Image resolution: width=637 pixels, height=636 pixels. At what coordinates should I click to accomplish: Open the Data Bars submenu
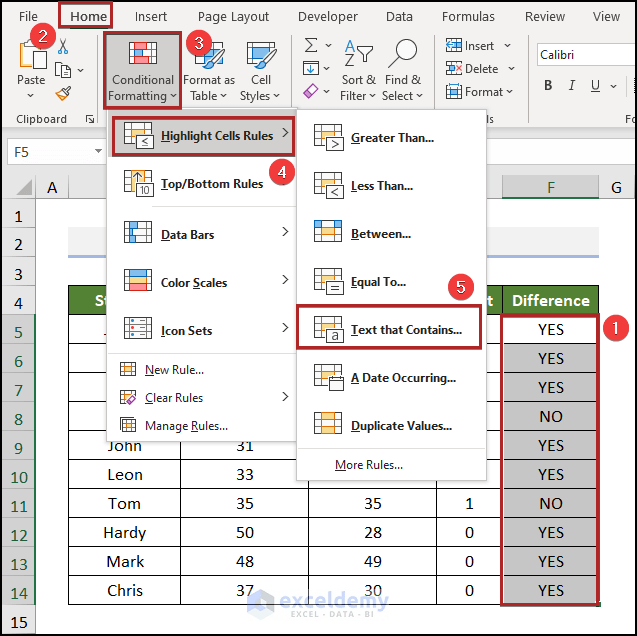coord(202,234)
